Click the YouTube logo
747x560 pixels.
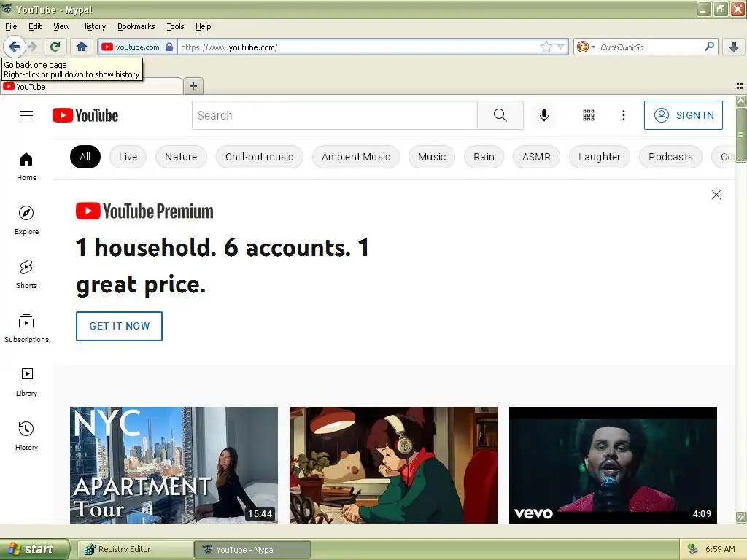coord(85,115)
